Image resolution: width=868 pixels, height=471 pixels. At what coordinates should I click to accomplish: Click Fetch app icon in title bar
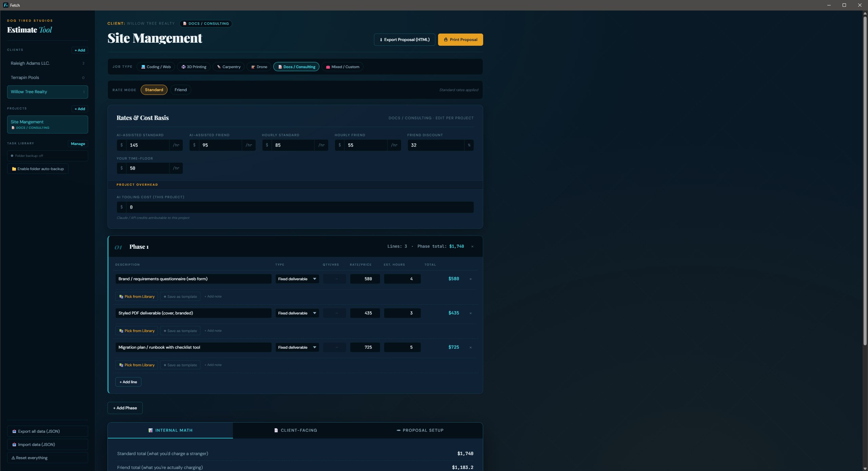5,5
